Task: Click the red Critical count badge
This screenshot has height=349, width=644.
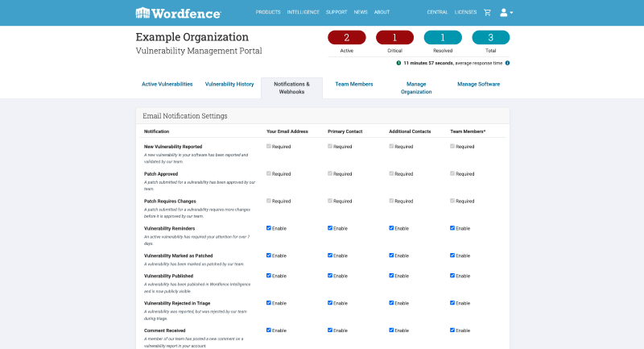Action: tap(394, 37)
